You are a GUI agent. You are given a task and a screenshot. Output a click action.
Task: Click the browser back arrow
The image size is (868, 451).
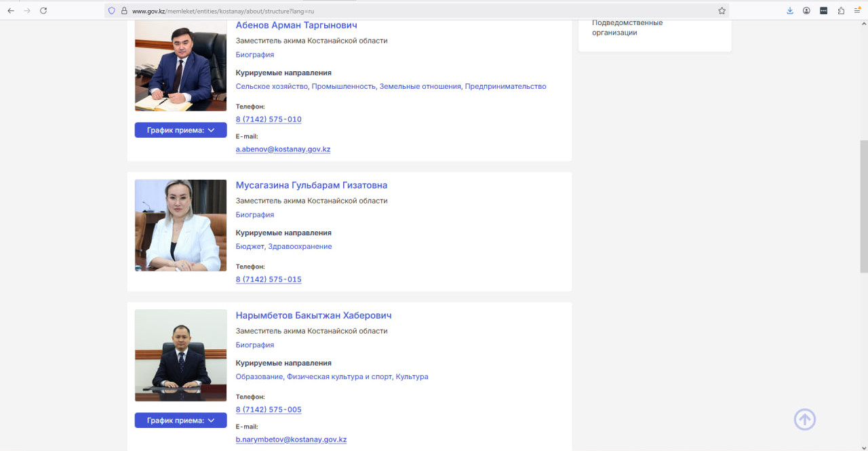[x=11, y=11]
